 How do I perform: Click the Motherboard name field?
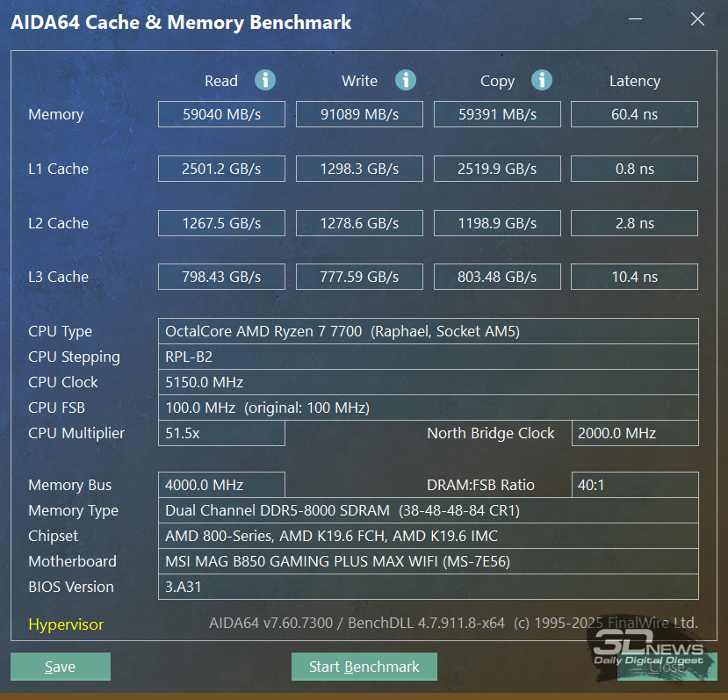pos(428,561)
